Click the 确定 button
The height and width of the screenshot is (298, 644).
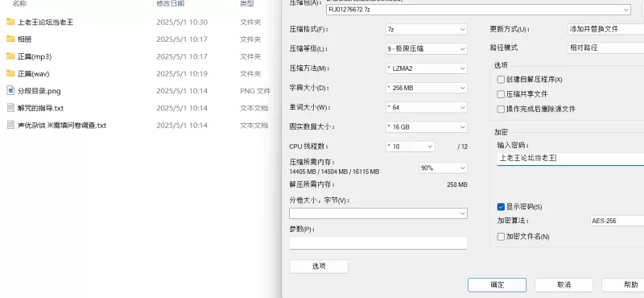(497, 284)
